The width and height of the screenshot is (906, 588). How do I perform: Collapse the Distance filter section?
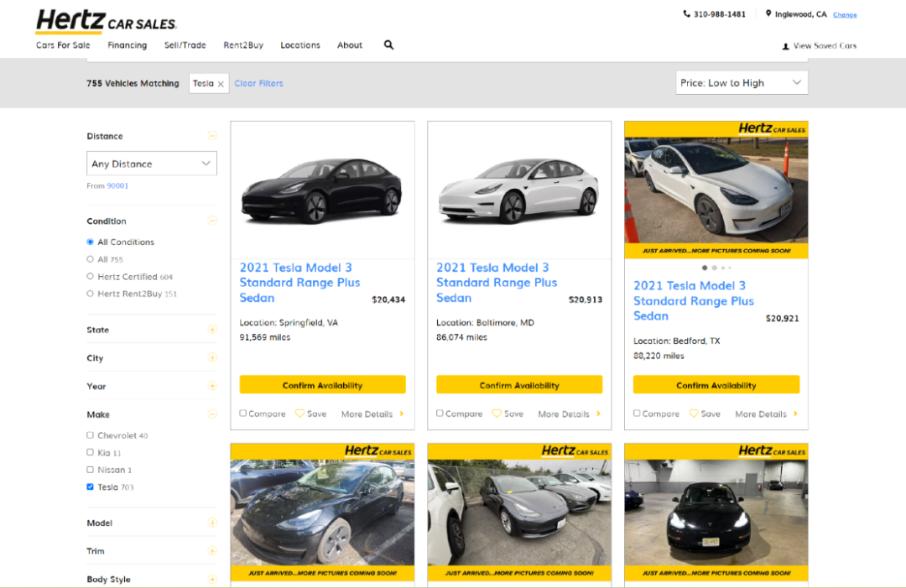[x=212, y=136]
